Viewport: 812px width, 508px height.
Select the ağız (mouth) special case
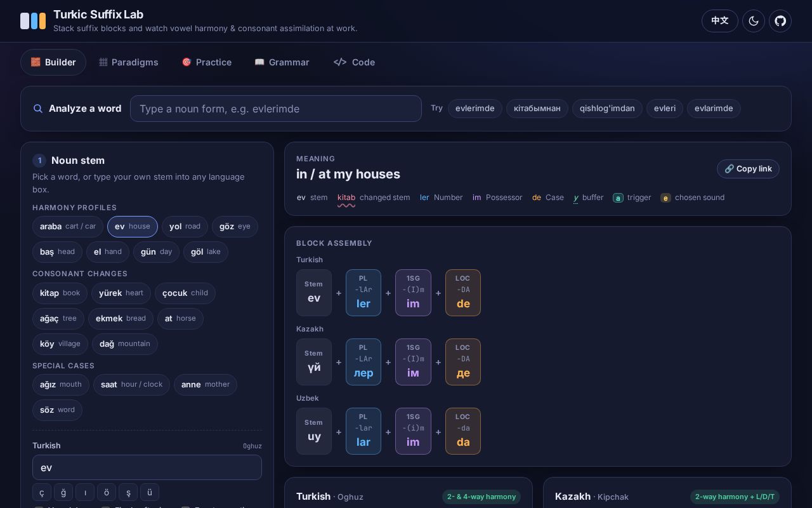tap(61, 385)
